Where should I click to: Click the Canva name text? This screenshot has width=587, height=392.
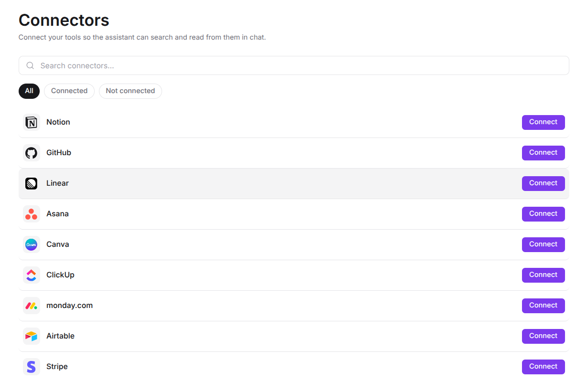click(58, 244)
